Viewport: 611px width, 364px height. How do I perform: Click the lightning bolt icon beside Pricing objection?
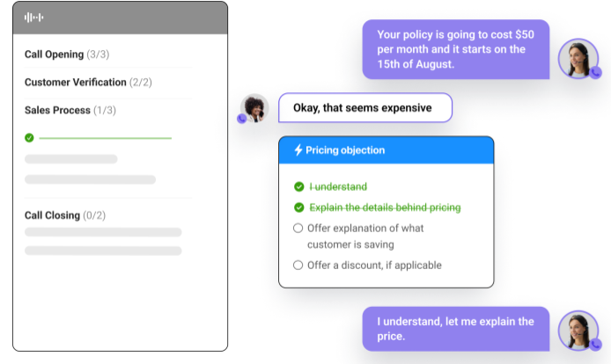(x=298, y=149)
